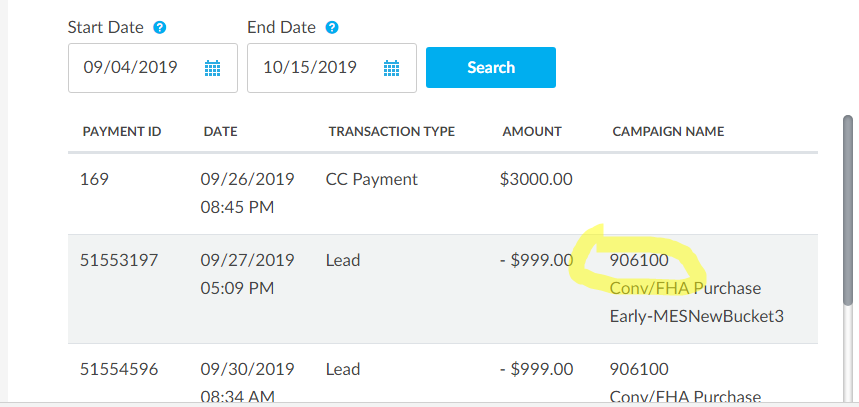The height and width of the screenshot is (407, 859).
Task: Sort by the CAMPAIGN NAME column header
Action: [668, 131]
